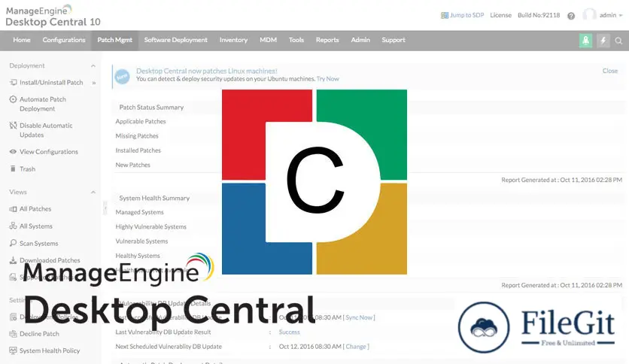Click the help question mark icon
This screenshot has width=629, height=364.
click(x=571, y=16)
